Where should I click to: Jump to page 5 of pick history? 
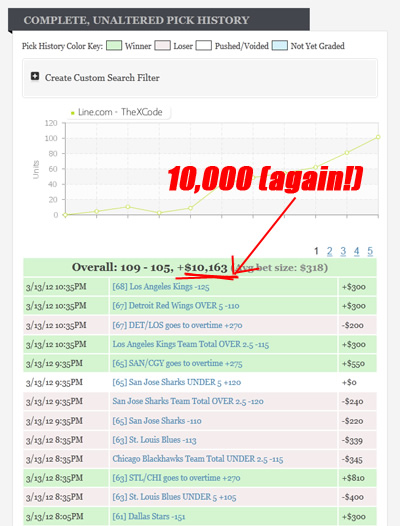(370, 251)
